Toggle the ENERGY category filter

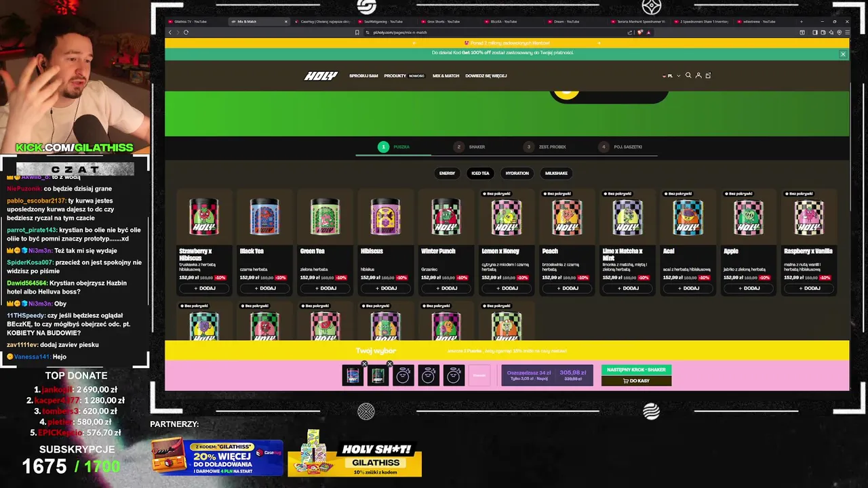(x=447, y=173)
